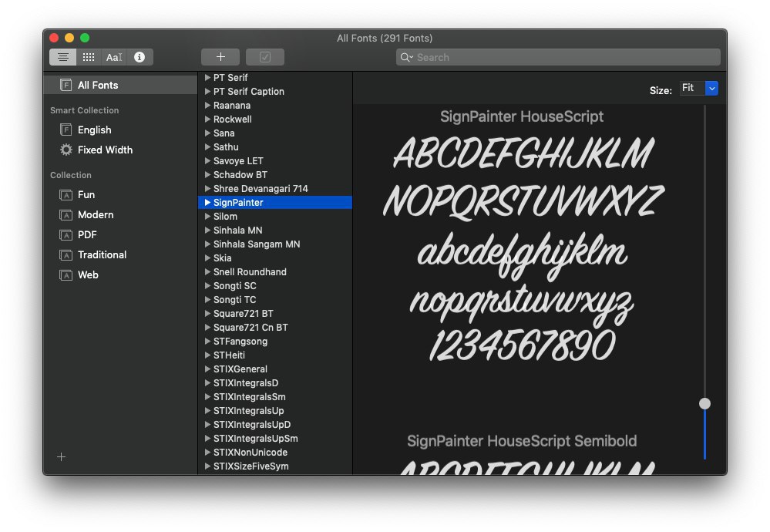Select Schadow BT font row
Image resolution: width=770 pixels, height=532 pixels.
click(x=275, y=174)
